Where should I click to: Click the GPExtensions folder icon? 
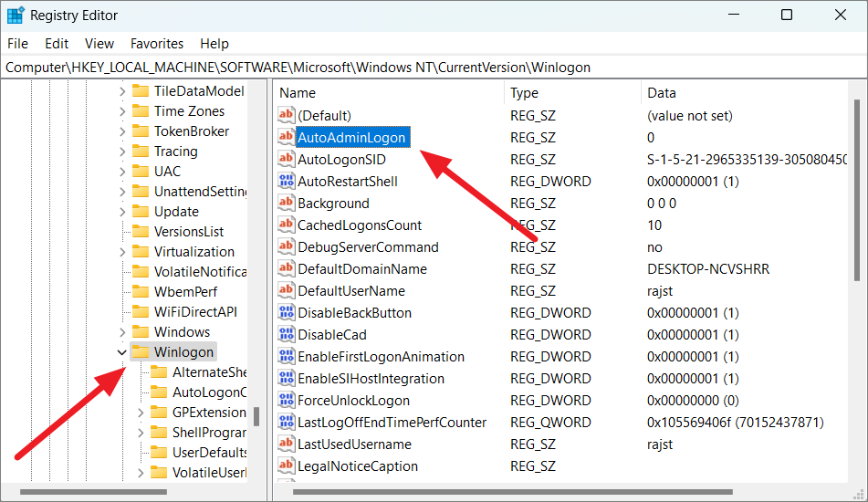[159, 412]
